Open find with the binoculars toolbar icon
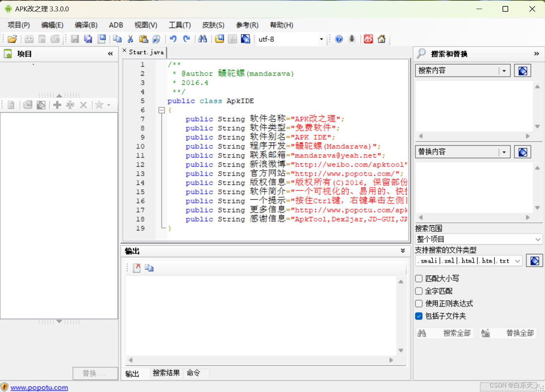This screenshot has width=545, height=392. click(203, 39)
